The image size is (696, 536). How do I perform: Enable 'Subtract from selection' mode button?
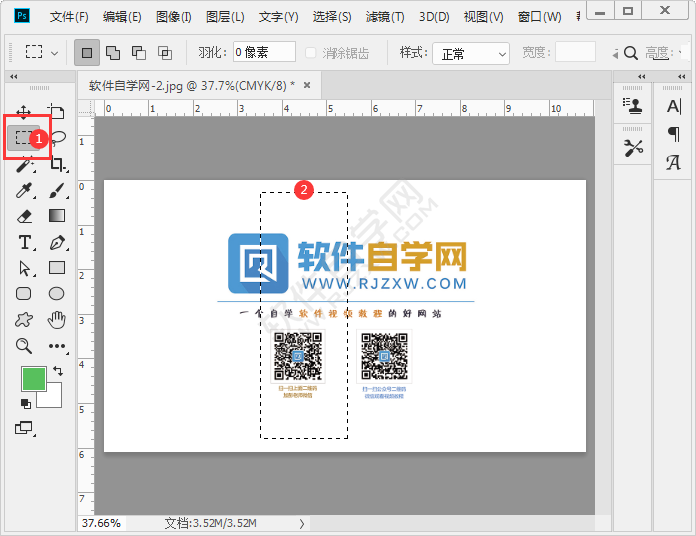138,52
